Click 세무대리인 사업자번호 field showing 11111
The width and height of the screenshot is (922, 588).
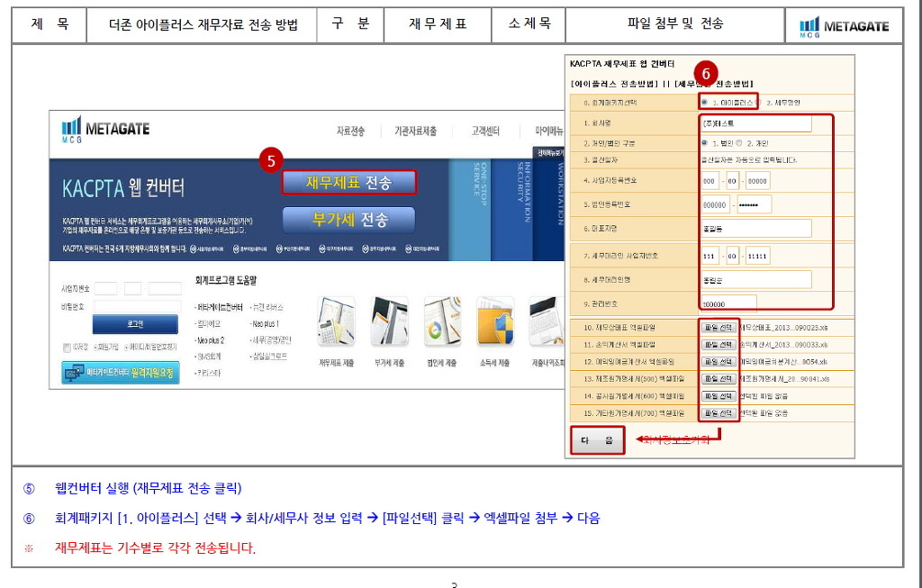756,256
